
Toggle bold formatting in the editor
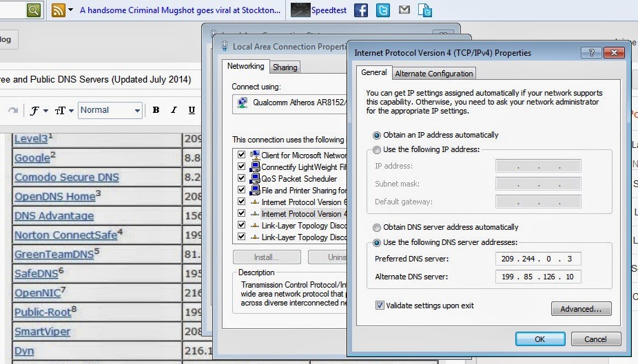156,109
